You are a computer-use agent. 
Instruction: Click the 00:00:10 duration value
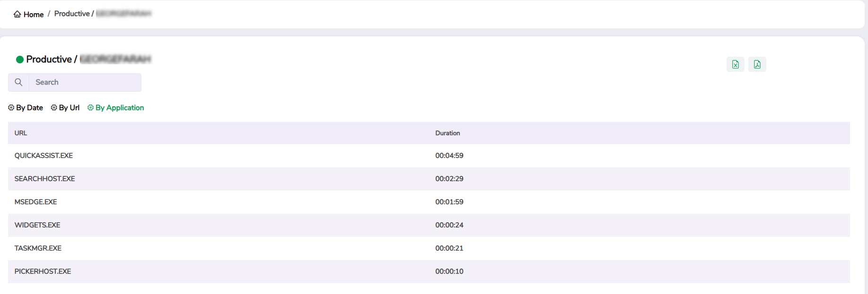[449, 271]
